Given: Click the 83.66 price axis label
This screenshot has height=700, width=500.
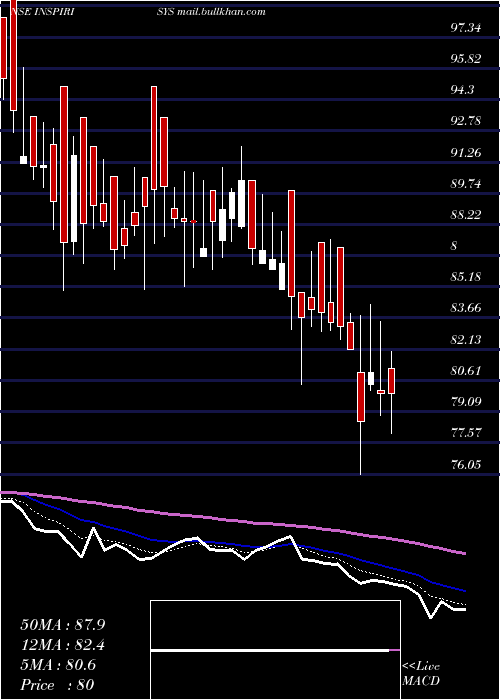Looking at the screenshot, I should point(466,308).
